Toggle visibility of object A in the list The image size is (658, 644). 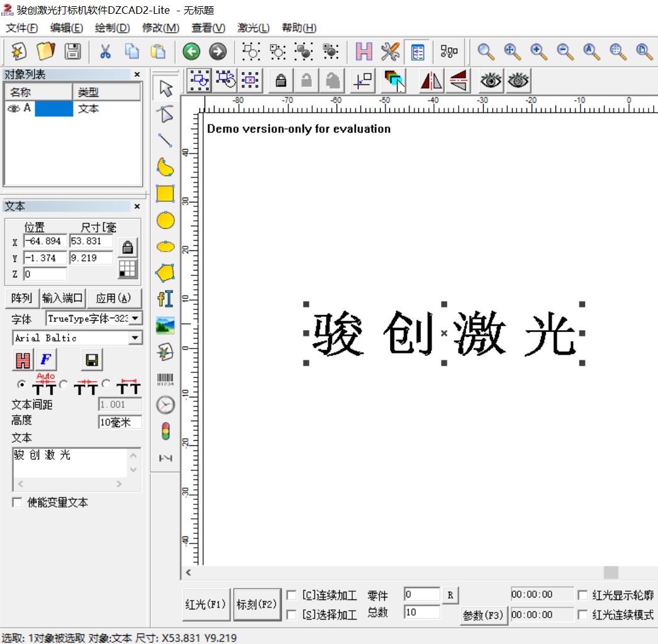(14, 109)
